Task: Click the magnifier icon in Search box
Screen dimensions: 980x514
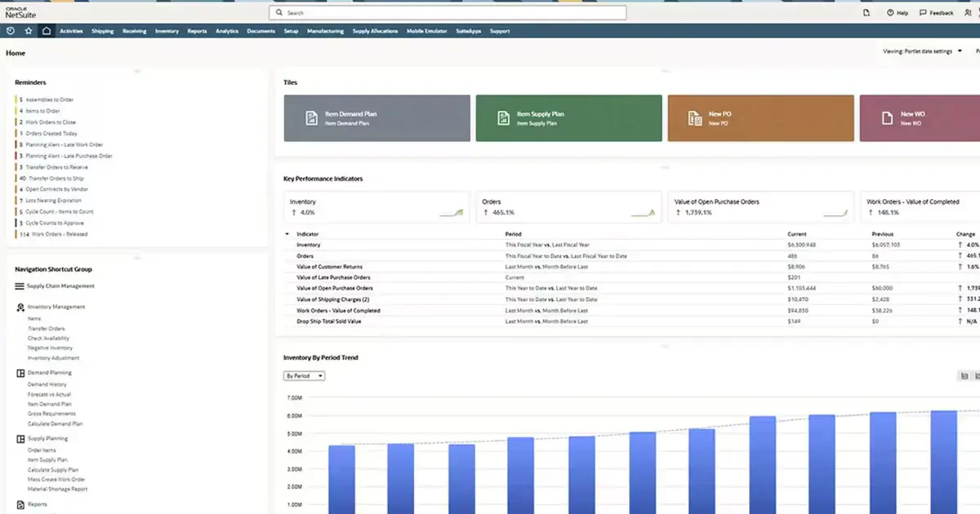Action: click(278, 13)
